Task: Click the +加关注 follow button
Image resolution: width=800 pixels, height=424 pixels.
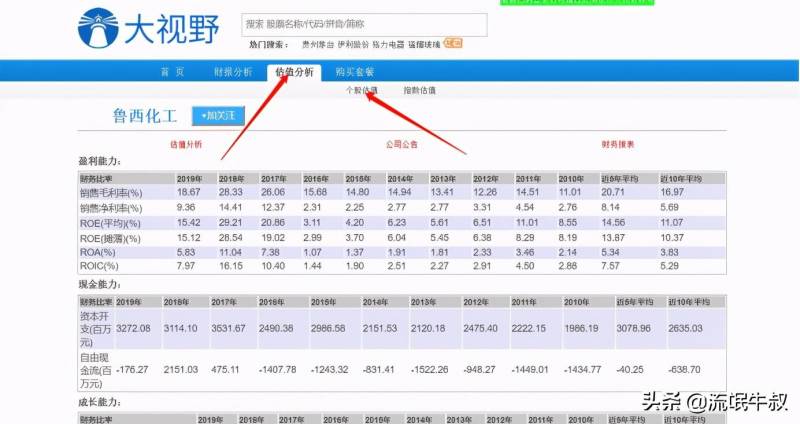Action: 218,116
